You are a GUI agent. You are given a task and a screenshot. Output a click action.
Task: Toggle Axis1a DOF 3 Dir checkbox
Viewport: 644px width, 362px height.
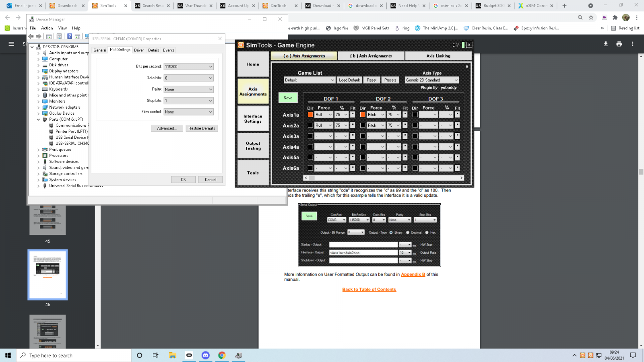pos(415,115)
